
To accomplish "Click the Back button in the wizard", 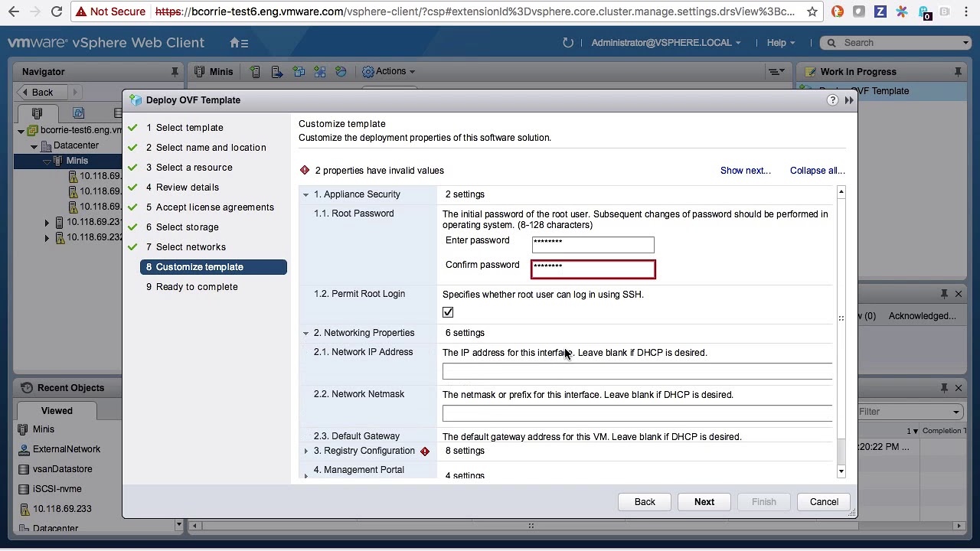I will pyautogui.click(x=644, y=501).
